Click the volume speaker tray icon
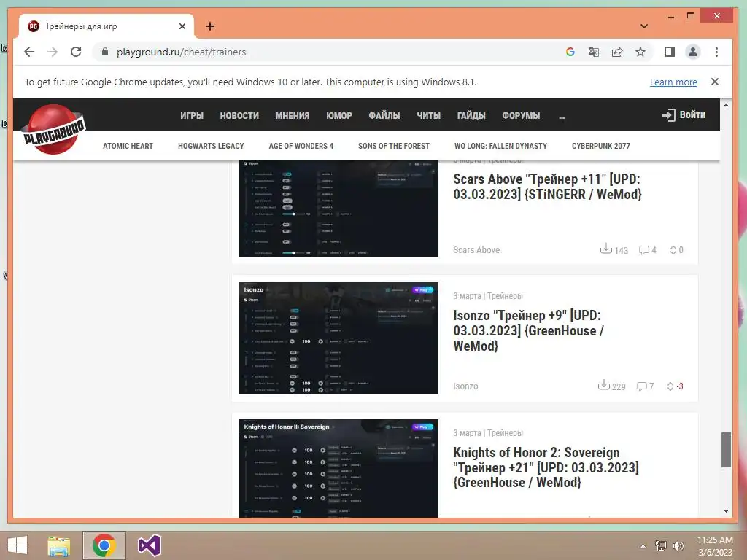The height and width of the screenshot is (560, 747). click(x=678, y=546)
